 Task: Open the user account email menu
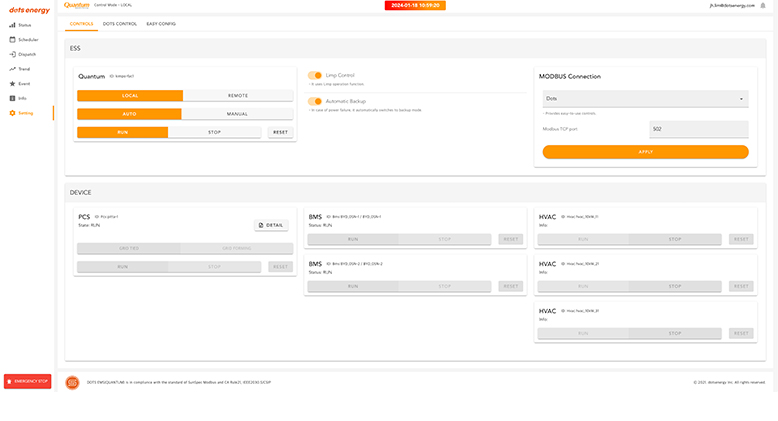738,6
